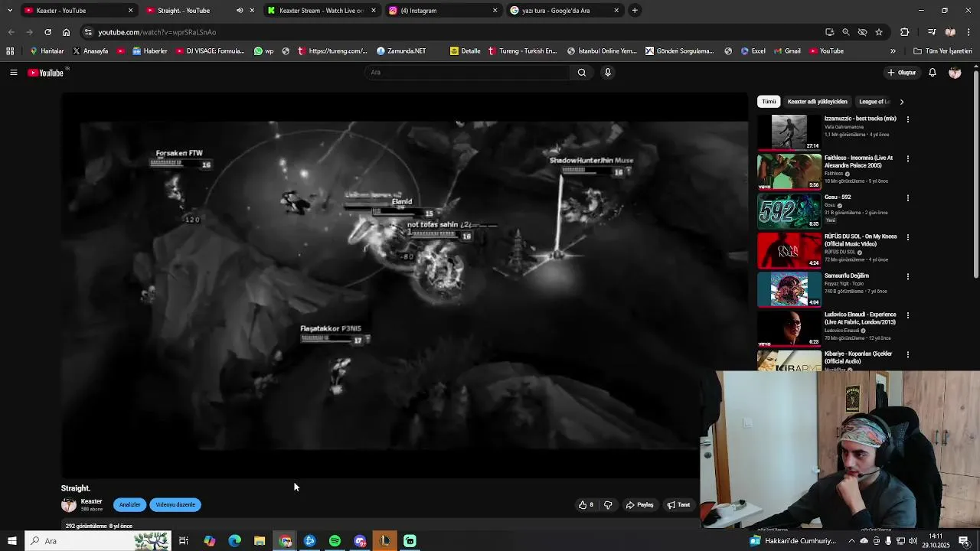Navigate back in browser history
The height and width of the screenshot is (551, 980).
(11, 32)
